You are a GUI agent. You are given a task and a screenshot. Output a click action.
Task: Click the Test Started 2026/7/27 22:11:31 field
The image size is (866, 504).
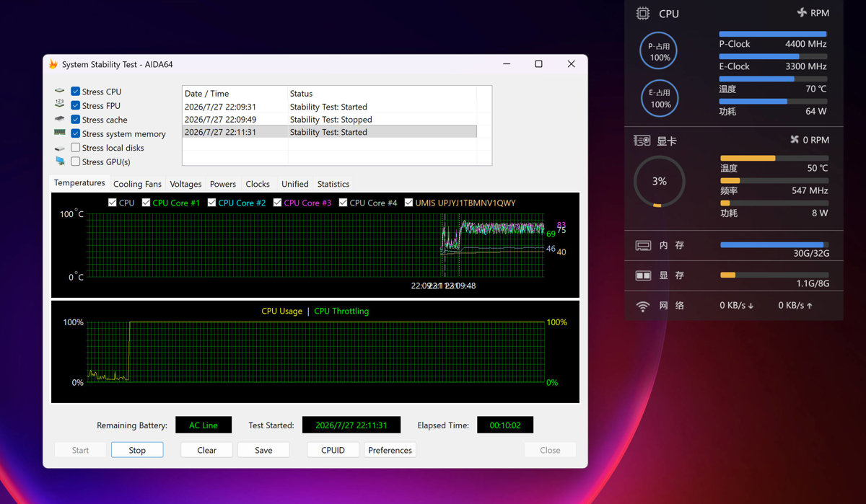click(x=351, y=425)
